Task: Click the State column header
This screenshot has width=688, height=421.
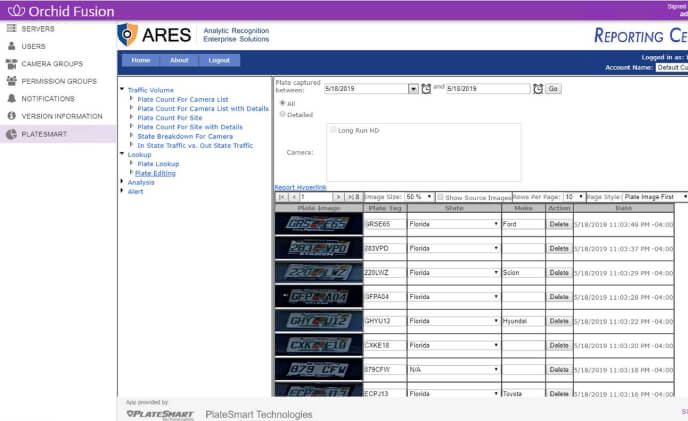Action: coord(454,208)
